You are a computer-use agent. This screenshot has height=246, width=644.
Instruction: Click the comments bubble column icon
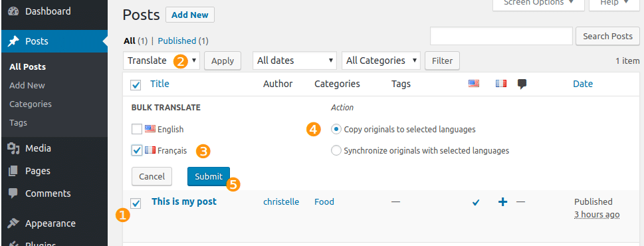pos(522,84)
